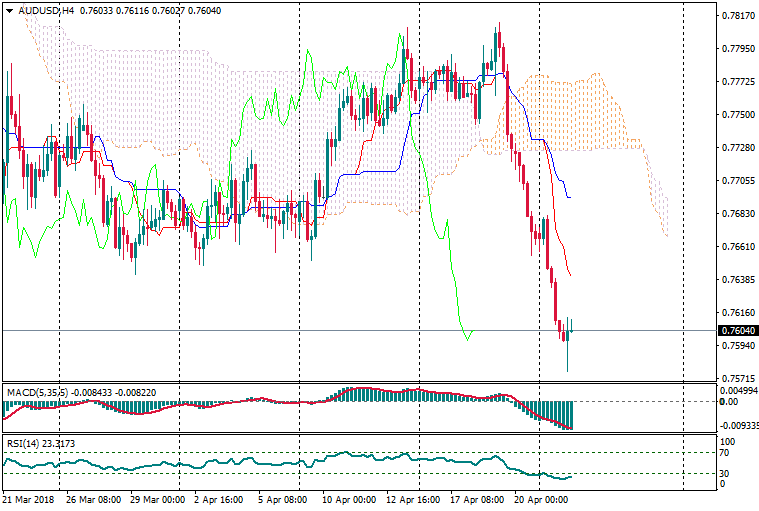Click the RSI 70 level label

[727, 453]
